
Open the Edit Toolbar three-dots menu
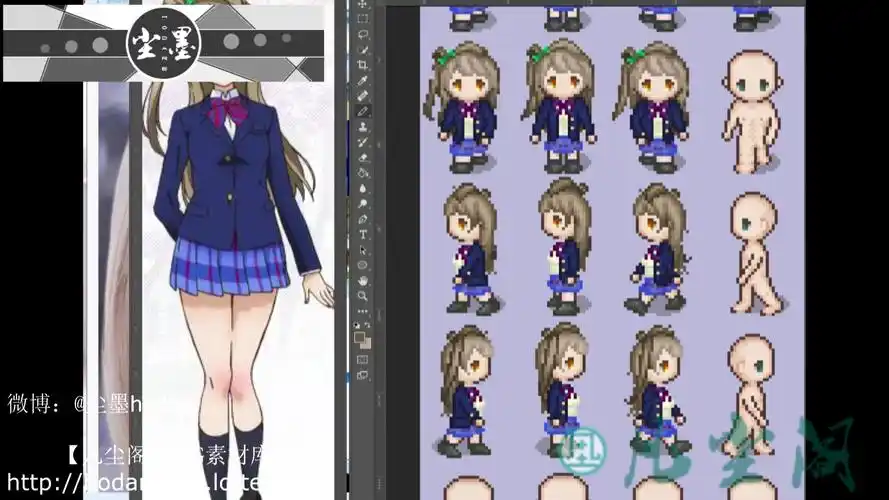coord(363,311)
